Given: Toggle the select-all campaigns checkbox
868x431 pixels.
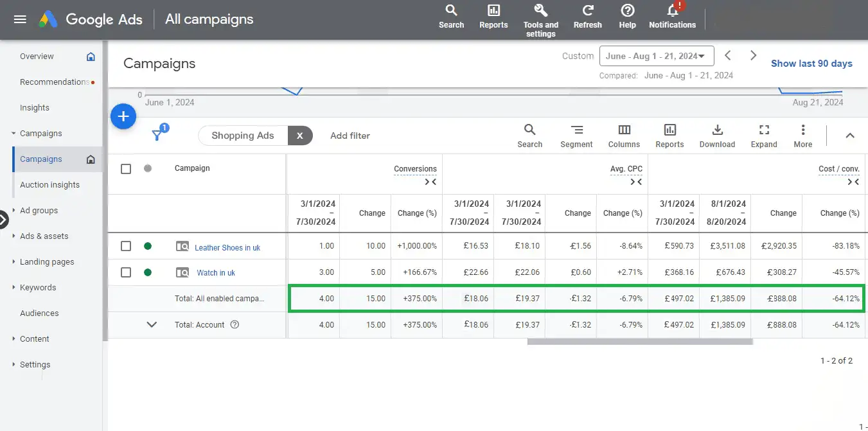Looking at the screenshot, I should tap(126, 169).
